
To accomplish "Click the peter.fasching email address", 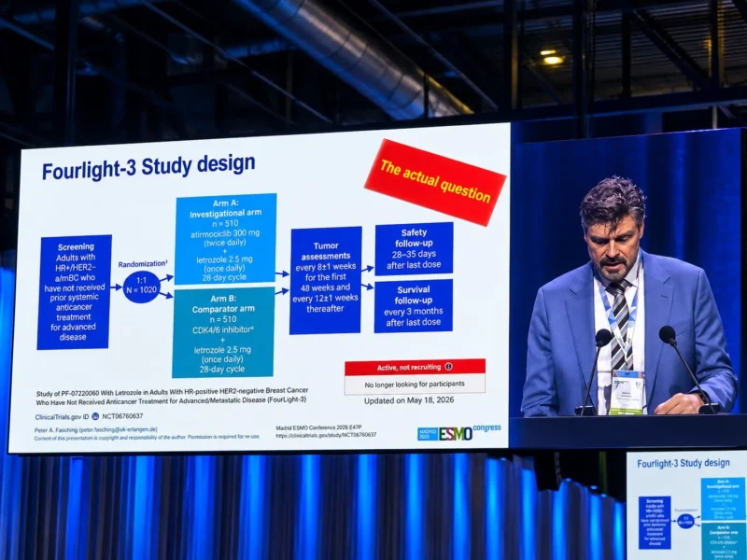I will click(119, 429).
